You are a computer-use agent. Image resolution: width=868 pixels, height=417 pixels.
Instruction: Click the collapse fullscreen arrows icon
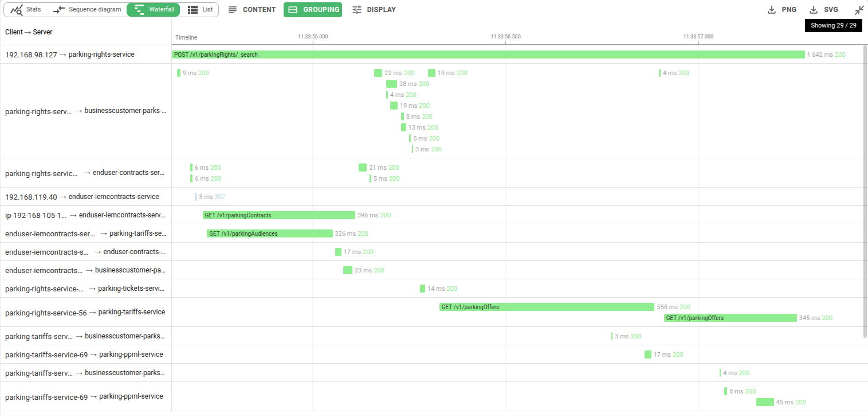tap(859, 10)
